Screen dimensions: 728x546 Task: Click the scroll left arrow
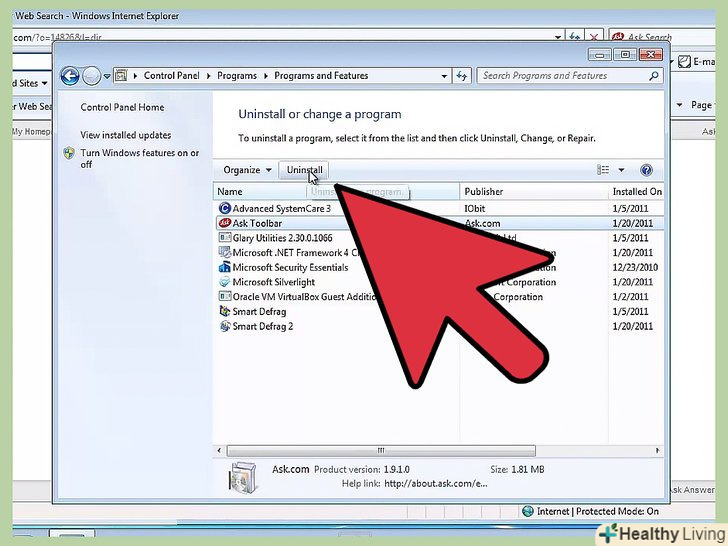[219, 450]
